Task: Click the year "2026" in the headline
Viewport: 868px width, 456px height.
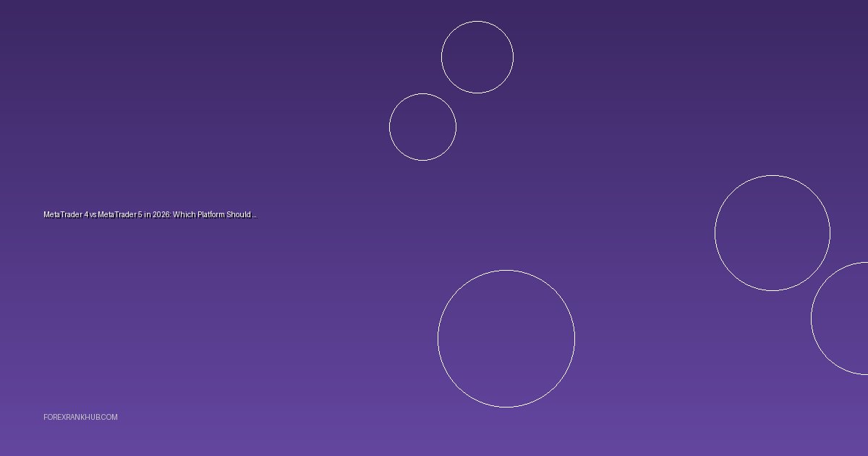Action: click(x=161, y=215)
